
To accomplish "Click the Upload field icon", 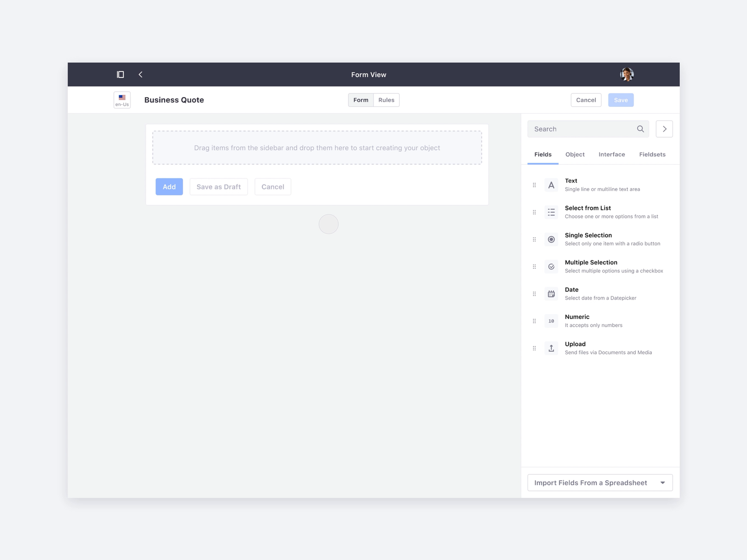I will pos(551,348).
